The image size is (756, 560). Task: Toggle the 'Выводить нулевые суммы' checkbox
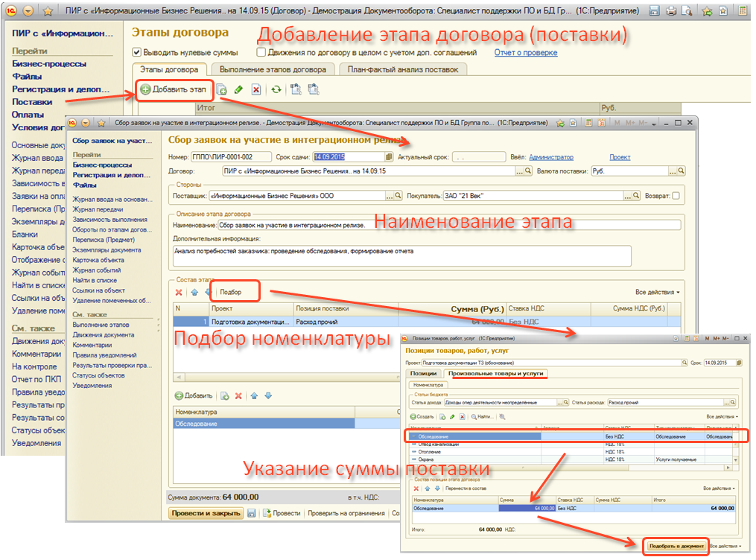[136, 53]
